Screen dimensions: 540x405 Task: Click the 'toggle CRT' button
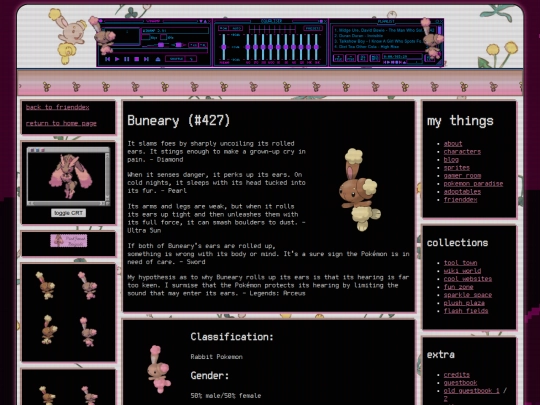tap(69, 213)
